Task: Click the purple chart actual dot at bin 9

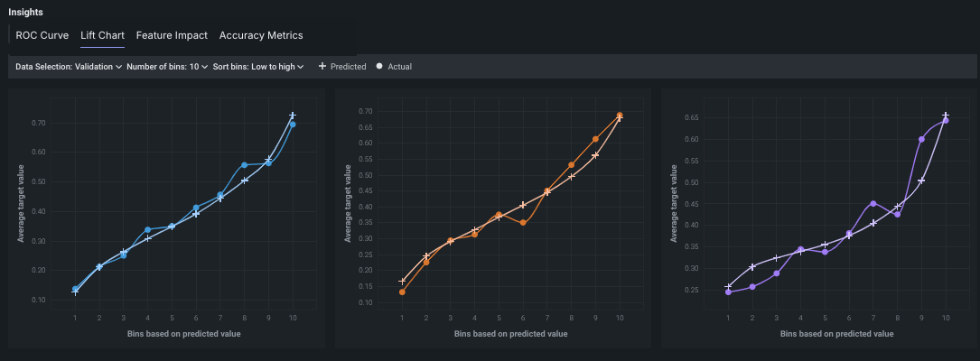Action: pos(921,140)
